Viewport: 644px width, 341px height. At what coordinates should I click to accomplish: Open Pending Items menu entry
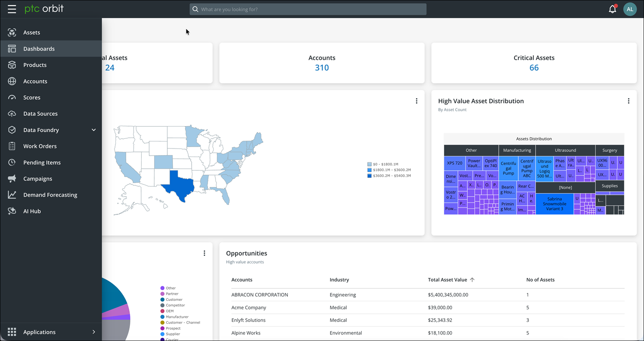pyautogui.click(x=51, y=163)
